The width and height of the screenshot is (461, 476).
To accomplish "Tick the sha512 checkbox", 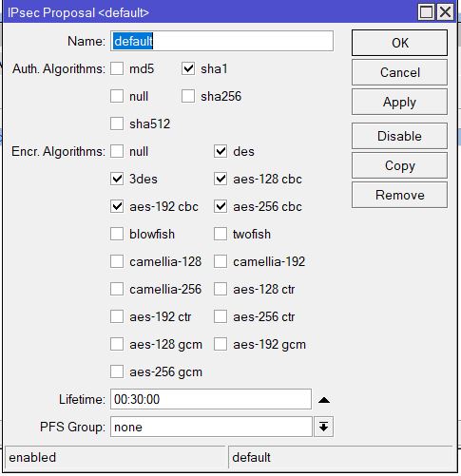I will pos(117,124).
